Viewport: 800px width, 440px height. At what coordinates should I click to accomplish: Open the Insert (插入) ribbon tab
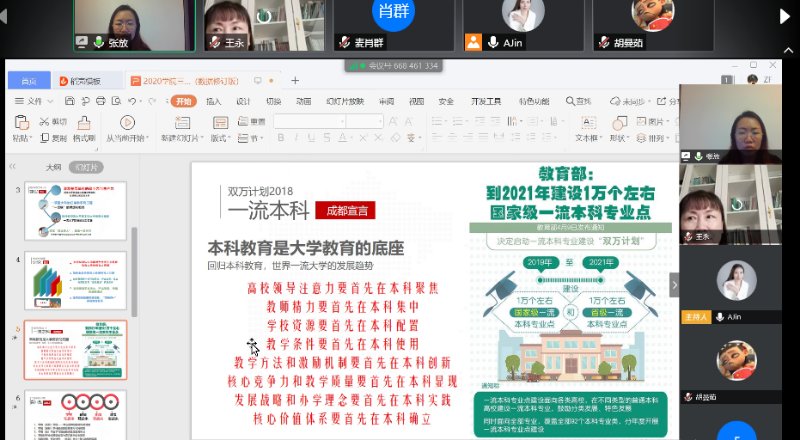(x=214, y=101)
